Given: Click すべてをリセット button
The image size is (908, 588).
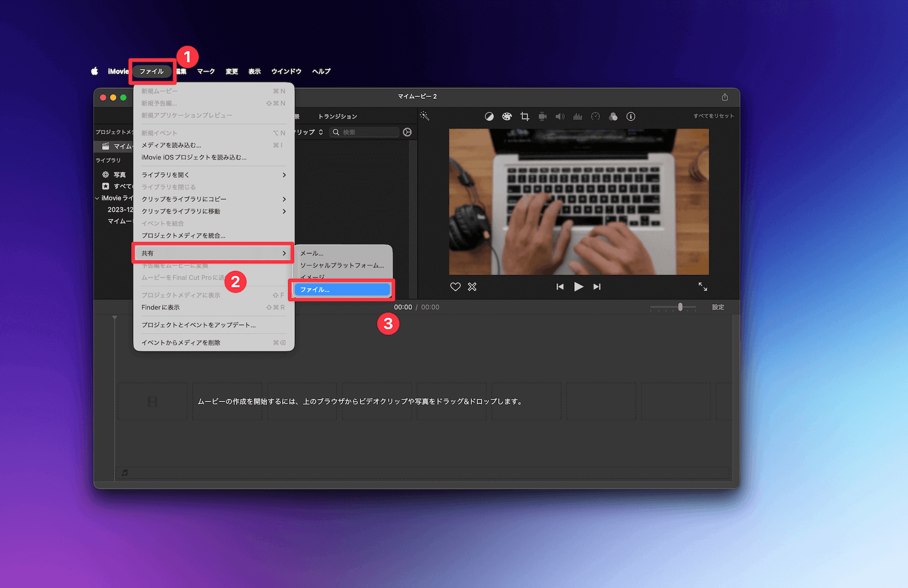Looking at the screenshot, I should pyautogui.click(x=714, y=116).
